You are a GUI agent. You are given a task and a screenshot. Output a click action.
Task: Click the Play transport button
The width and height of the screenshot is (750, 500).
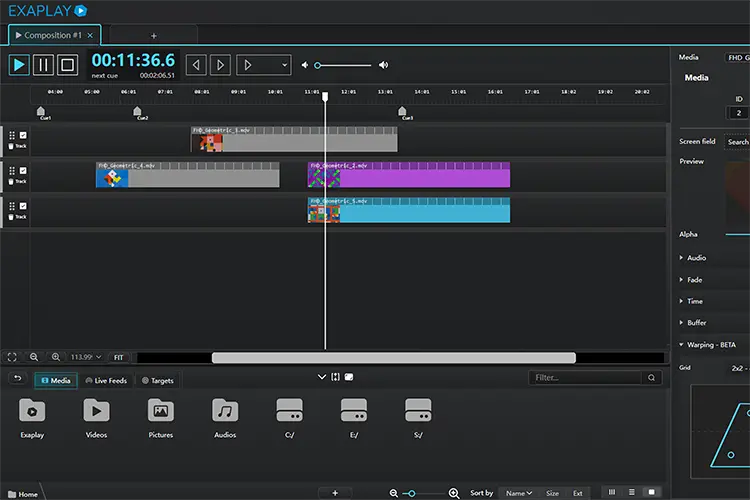[19, 65]
